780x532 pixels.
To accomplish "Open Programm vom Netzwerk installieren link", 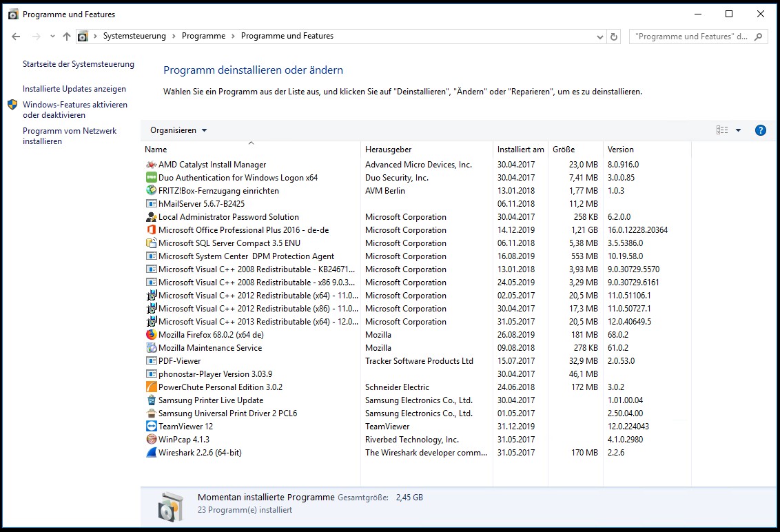I will [70, 136].
